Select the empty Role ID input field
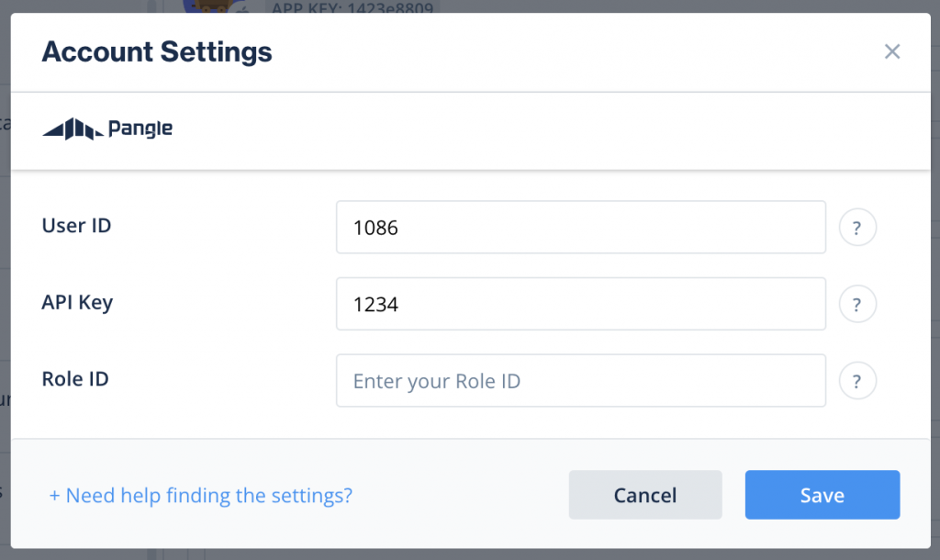940x560 pixels. pos(580,380)
